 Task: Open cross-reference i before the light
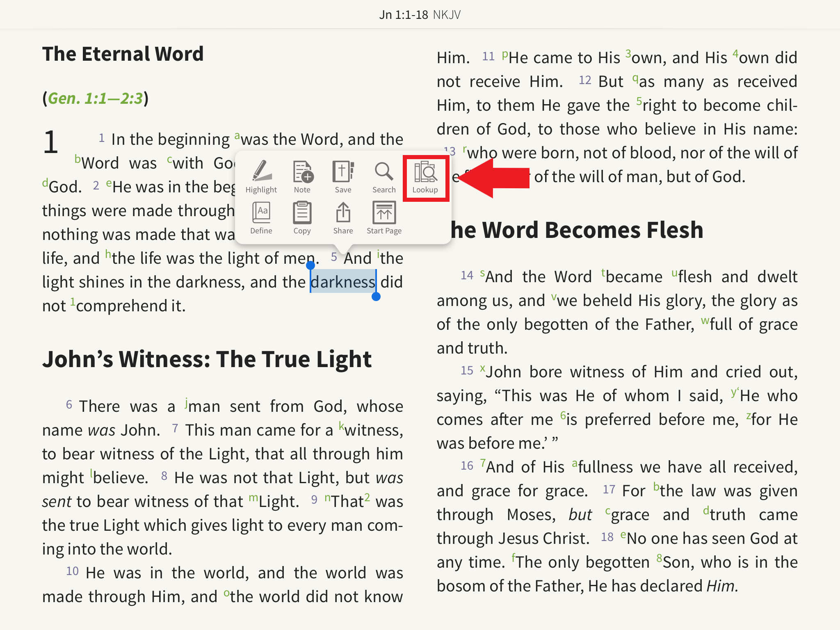tap(379, 255)
